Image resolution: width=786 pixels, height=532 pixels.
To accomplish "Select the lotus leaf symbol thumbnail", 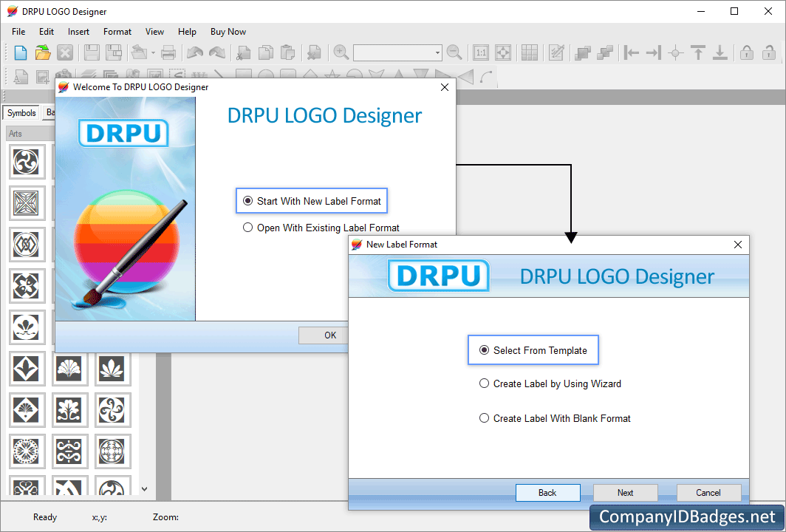I will pos(112,369).
